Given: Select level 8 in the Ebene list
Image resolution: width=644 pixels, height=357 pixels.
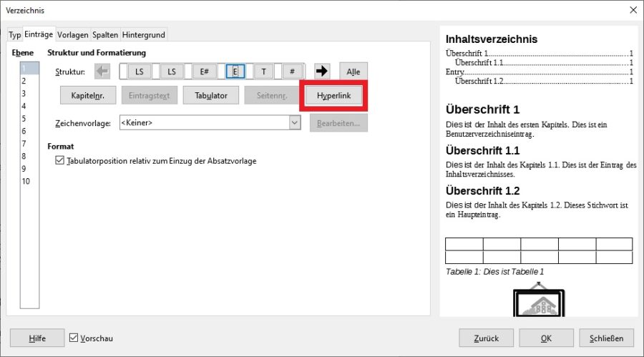Looking at the screenshot, I should 29,156.
